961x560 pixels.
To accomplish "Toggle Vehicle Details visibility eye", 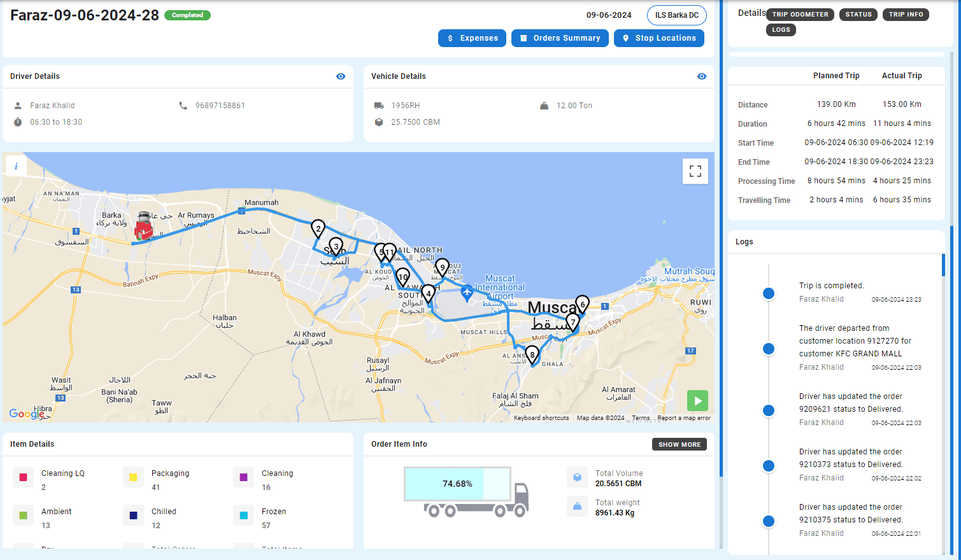I will coord(702,76).
